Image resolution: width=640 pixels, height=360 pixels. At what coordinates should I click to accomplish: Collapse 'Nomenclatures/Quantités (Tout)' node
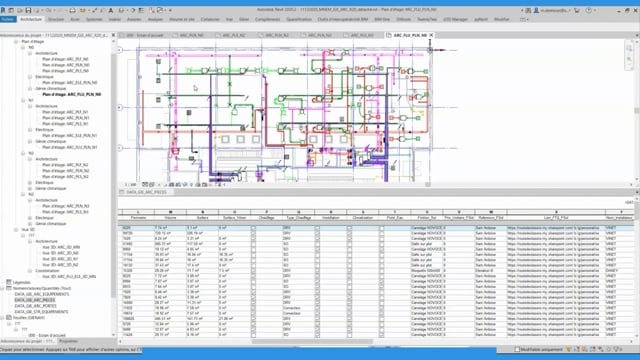pyautogui.click(x=2, y=288)
